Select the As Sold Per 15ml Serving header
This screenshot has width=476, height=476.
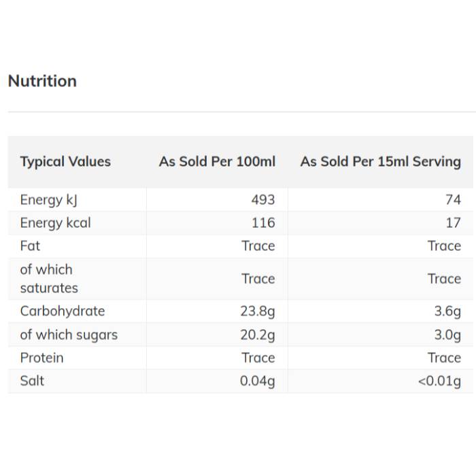pyautogui.click(x=380, y=162)
